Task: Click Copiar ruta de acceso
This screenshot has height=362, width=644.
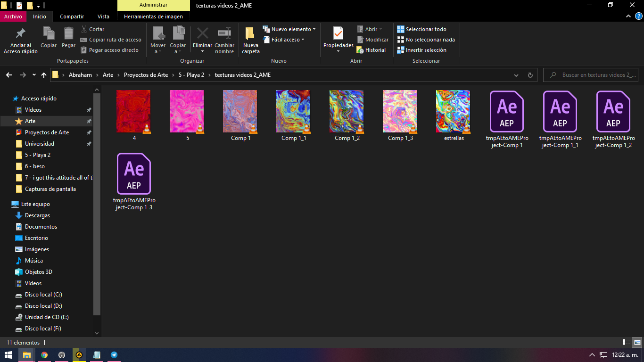Action: pyautogui.click(x=111, y=40)
